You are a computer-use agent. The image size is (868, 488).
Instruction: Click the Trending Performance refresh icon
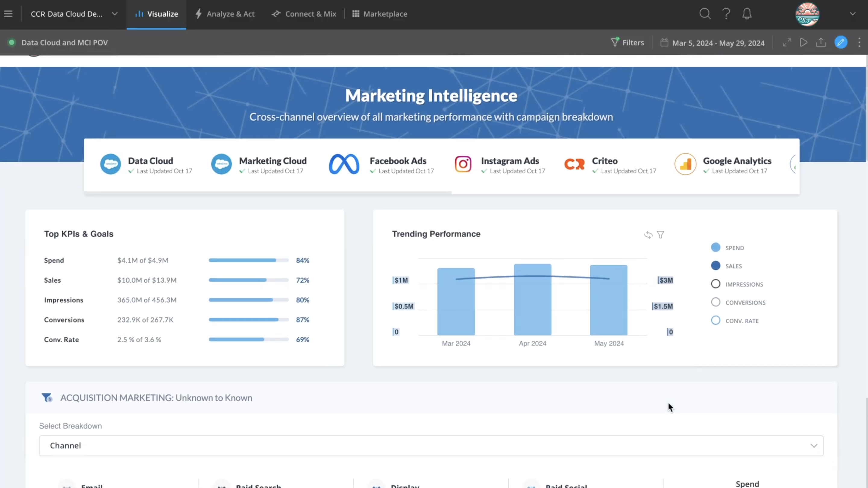(x=648, y=235)
